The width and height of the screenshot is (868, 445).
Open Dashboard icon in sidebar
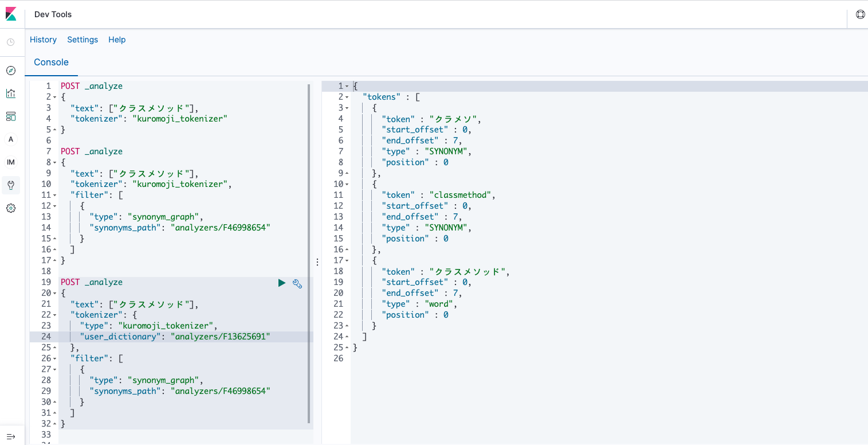pos(11,116)
